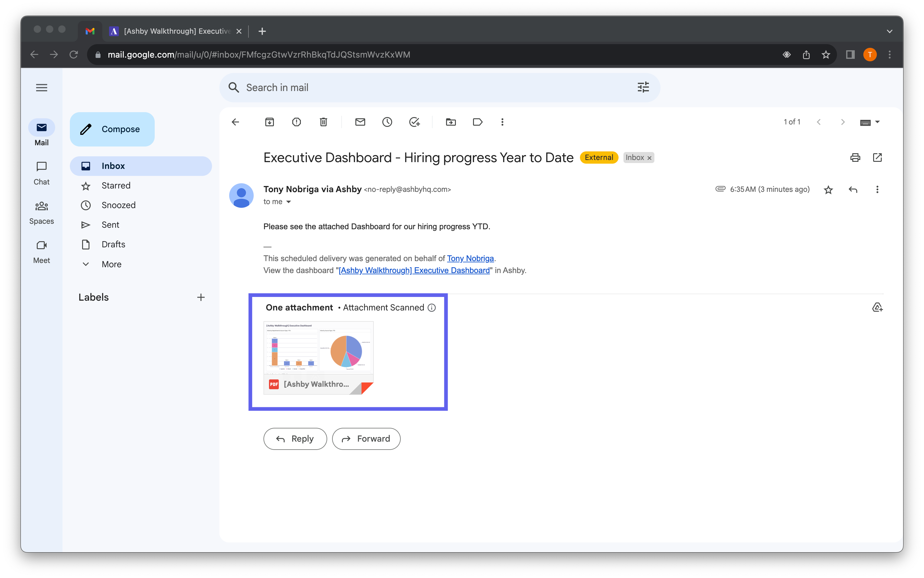Star this email message
This screenshot has height=578, width=924.
tap(828, 190)
